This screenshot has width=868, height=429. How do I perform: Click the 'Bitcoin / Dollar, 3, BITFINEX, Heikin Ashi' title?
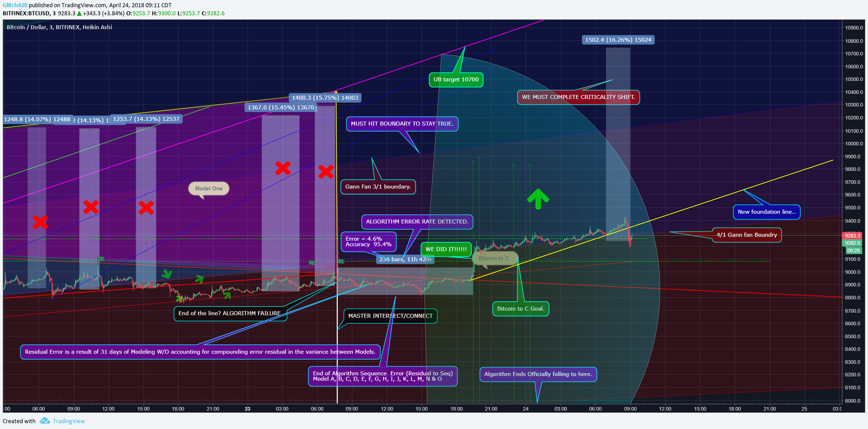point(59,27)
